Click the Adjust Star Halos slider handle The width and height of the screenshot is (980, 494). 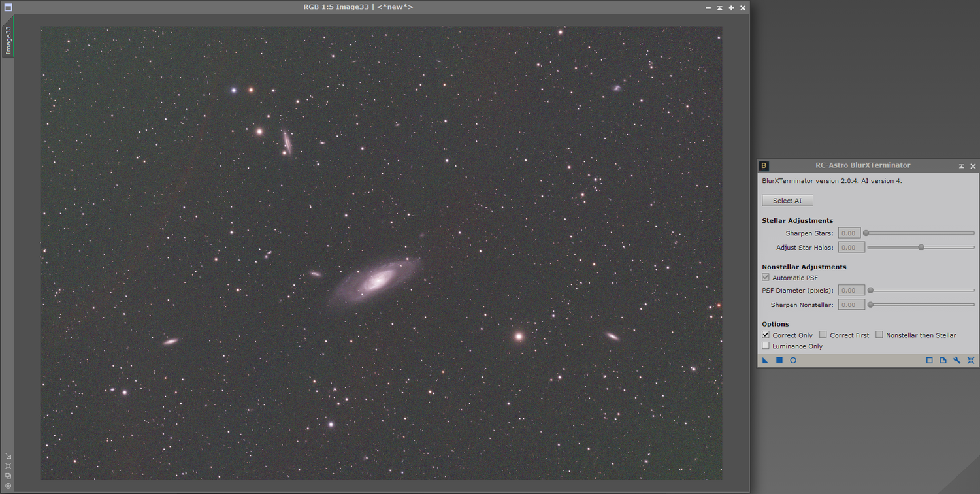pos(921,247)
